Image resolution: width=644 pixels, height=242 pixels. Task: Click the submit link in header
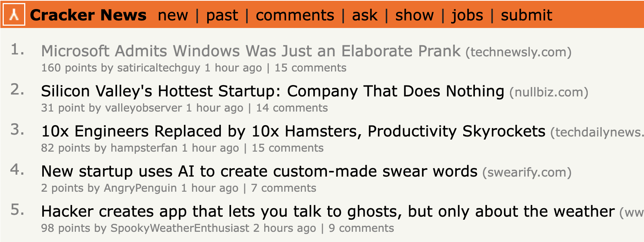pos(526,15)
